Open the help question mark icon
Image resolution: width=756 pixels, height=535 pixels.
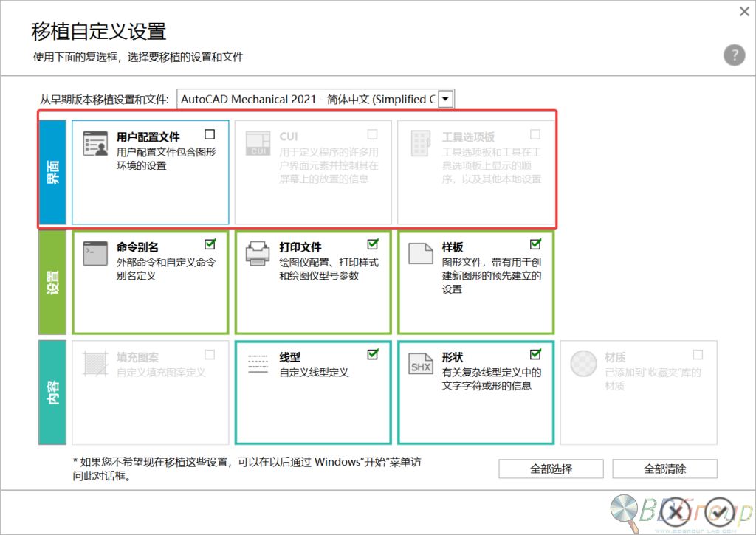pyautogui.click(x=735, y=55)
